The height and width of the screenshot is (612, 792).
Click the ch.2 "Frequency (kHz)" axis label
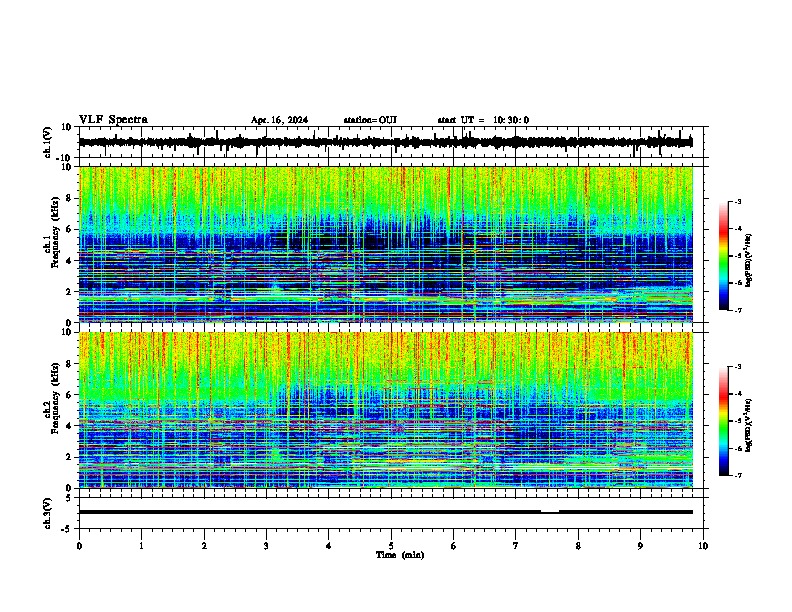[x=55, y=398]
